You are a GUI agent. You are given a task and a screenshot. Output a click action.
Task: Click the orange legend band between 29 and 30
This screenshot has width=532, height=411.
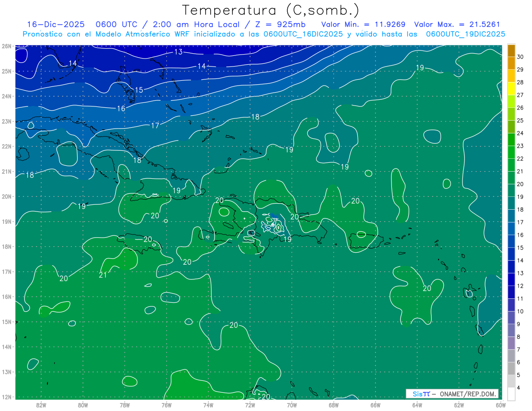[x=511, y=63]
